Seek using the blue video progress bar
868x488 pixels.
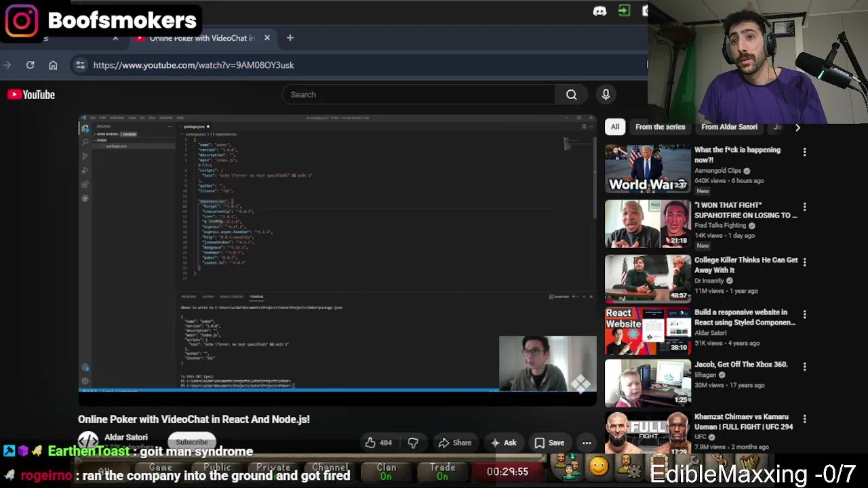tap(288, 390)
